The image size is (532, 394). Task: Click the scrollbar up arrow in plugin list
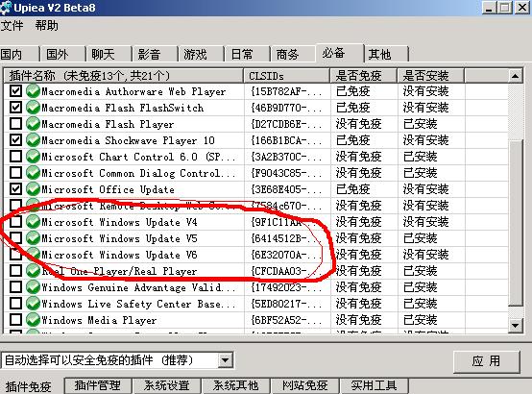coord(515,76)
